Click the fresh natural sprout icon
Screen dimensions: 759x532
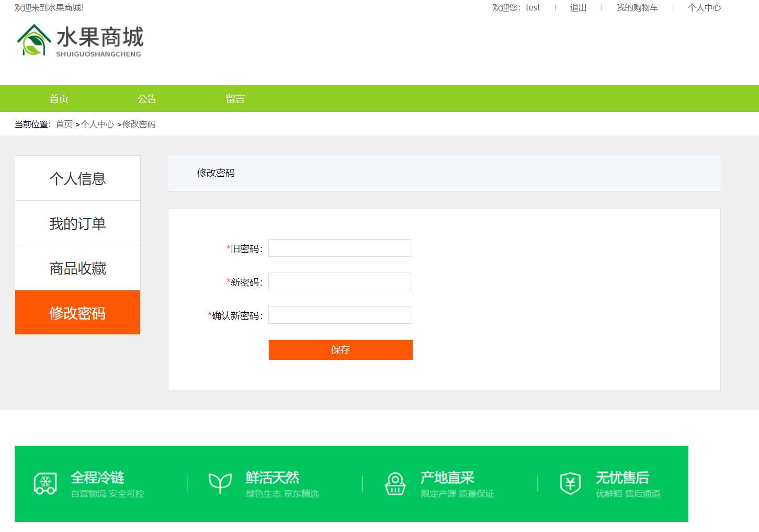tap(220, 483)
